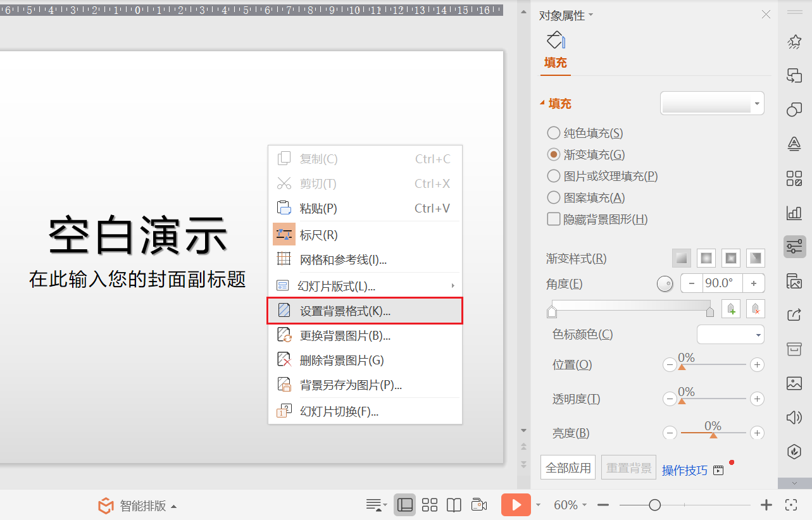
Task: Open the picture gallery sidebar icon
Action: tap(794, 281)
